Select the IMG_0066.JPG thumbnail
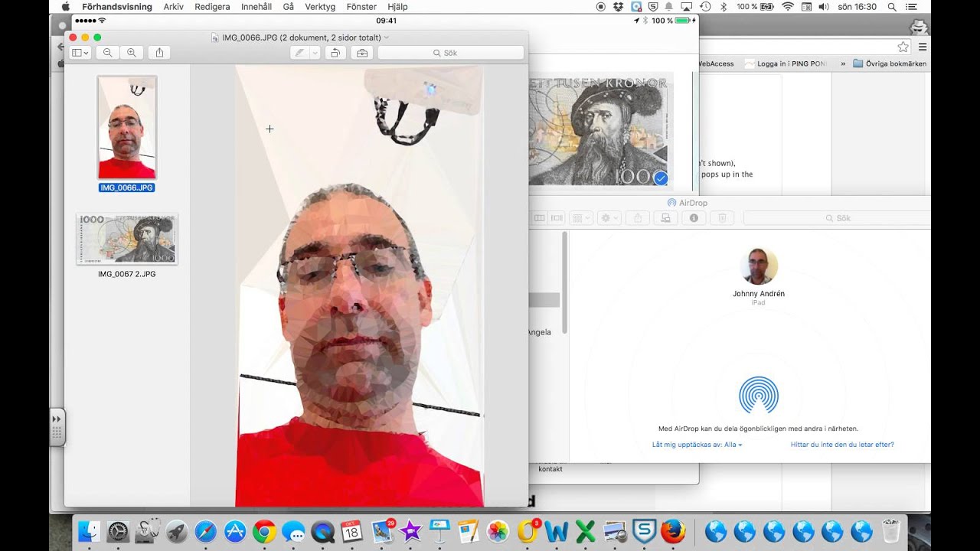980x551 pixels. point(127,127)
